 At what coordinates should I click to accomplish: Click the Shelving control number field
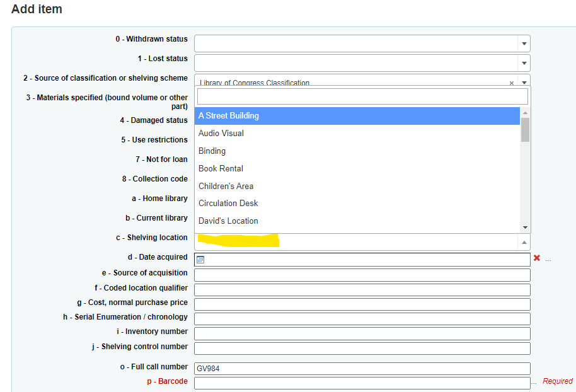tap(362, 349)
